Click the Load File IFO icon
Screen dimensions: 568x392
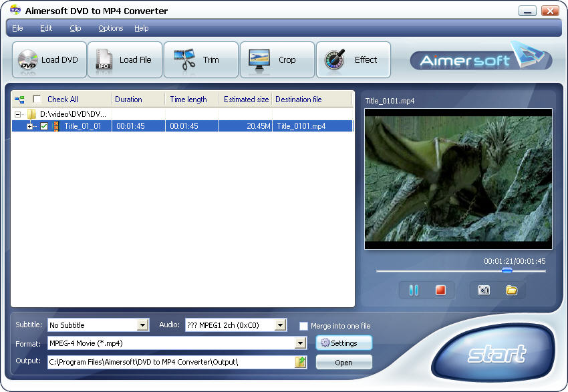(104, 59)
